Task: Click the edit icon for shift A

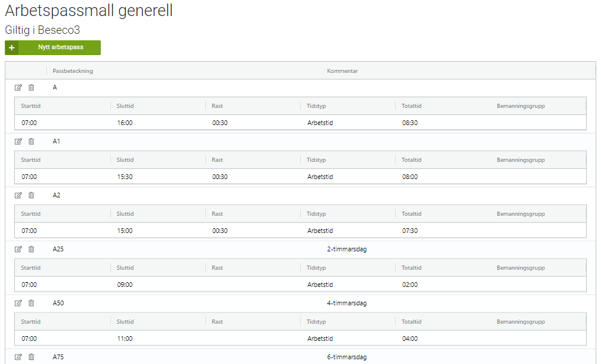Action: point(18,88)
